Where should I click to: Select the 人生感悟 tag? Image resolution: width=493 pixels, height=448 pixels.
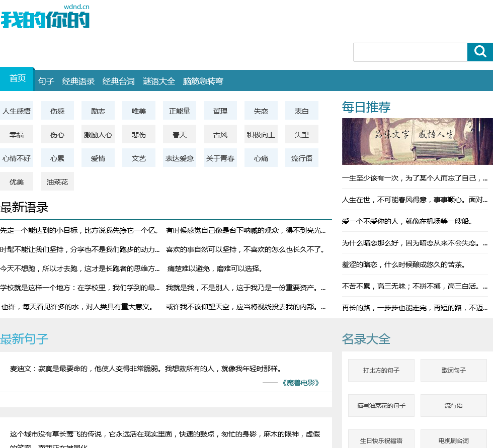17,111
